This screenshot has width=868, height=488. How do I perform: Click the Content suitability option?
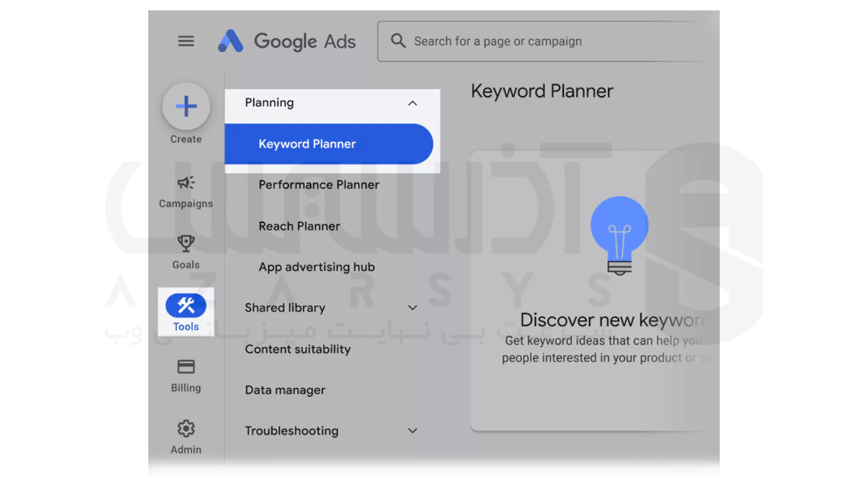click(x=297, y=348)
